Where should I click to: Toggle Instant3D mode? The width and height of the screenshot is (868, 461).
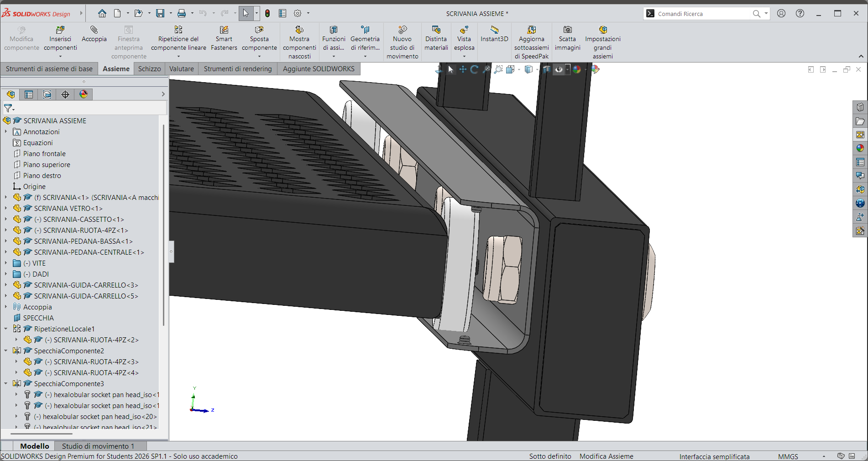[x=494, y=34]
